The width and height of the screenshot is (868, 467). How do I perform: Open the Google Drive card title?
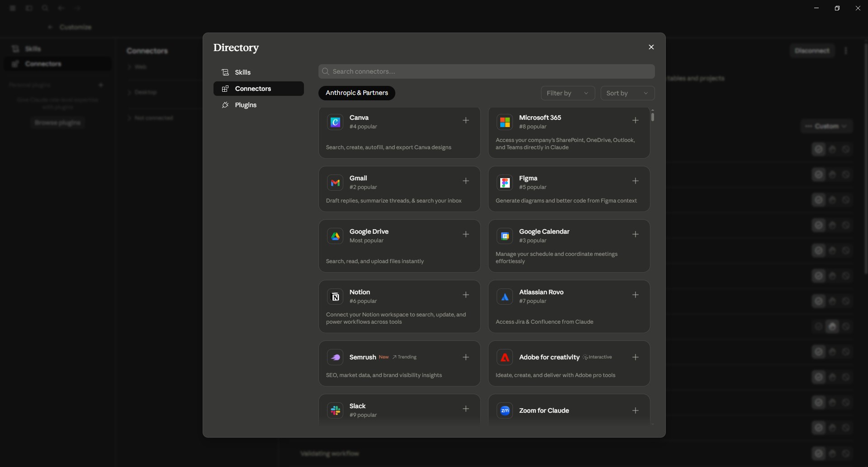tap(369, 231)
